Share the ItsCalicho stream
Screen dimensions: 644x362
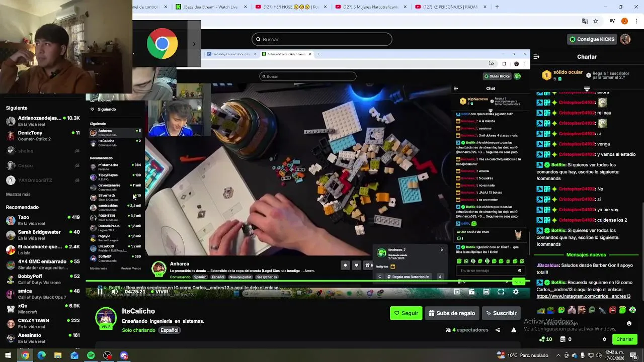(x=498, y=330)
